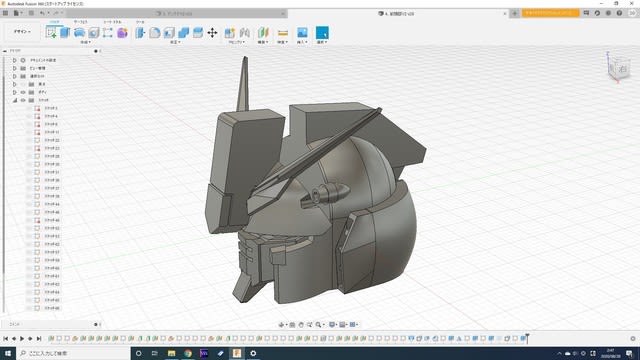The image size is (640, 360).
Task: Click the orange button in title bar
Action: pyautogui.click(x=550, y=13)
